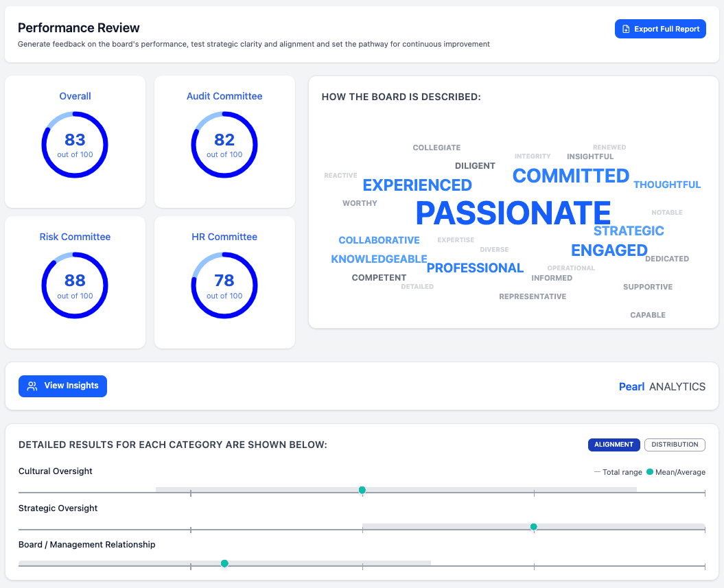Screen dimensions: 724x588
Task: Open the Audit Committee heading link
Action: click(224, 96)
